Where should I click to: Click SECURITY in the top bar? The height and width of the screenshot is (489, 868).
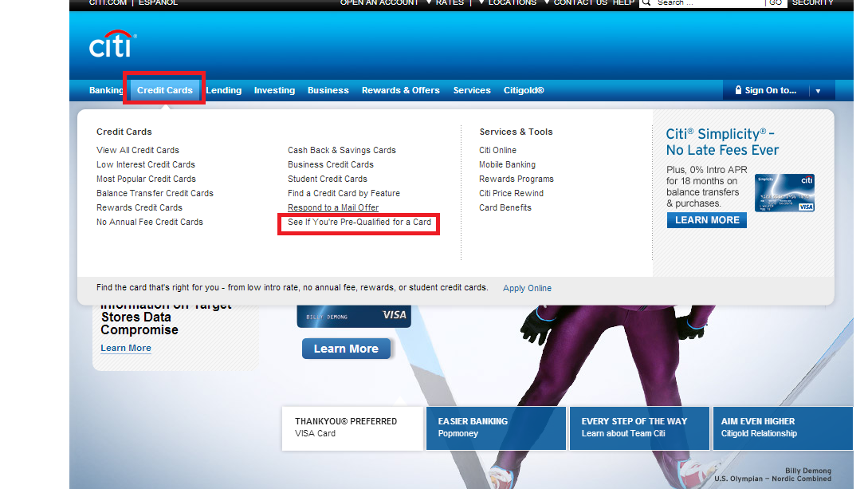coord(813,2)
